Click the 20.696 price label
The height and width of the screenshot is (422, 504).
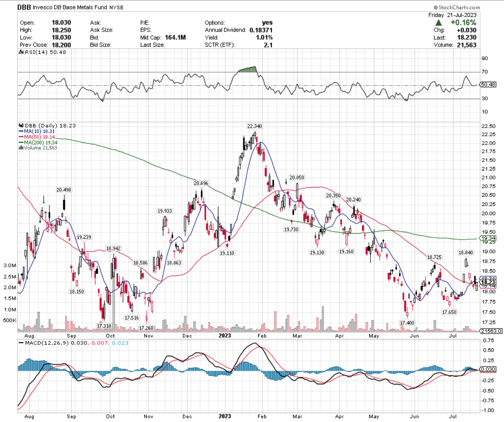(201, 183)
